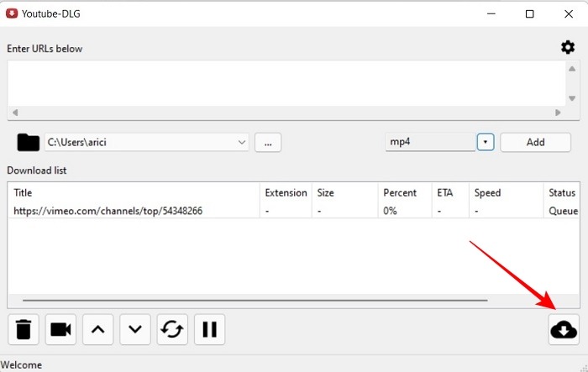588x372 pixels.
Task: Move the item up in queue
Action: pyautogui.click(x=97, y=330)
